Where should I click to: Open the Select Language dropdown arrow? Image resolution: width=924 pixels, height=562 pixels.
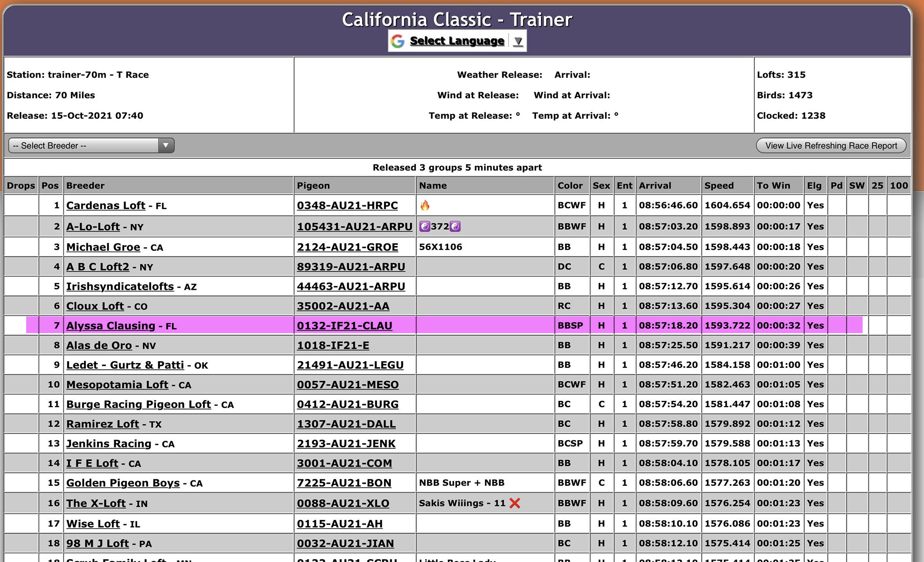518,42
